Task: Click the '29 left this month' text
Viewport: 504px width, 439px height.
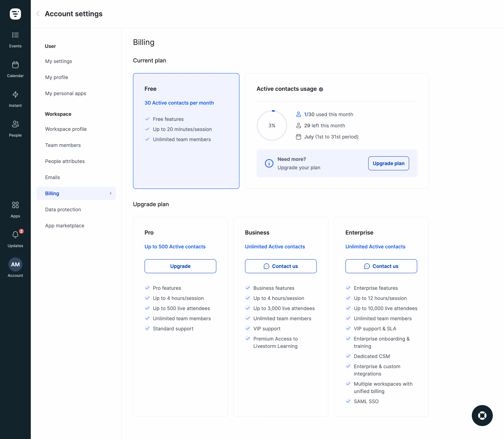Action: click(325, 126)
